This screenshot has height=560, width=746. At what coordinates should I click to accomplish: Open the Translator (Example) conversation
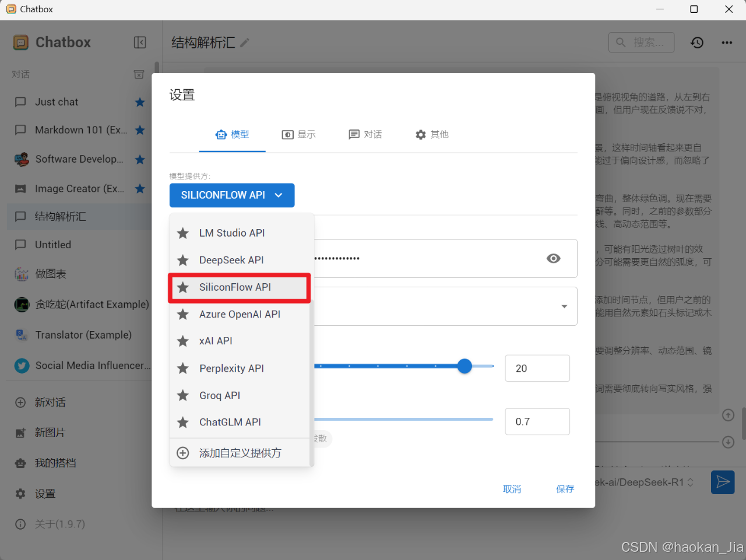coord(79,334)
